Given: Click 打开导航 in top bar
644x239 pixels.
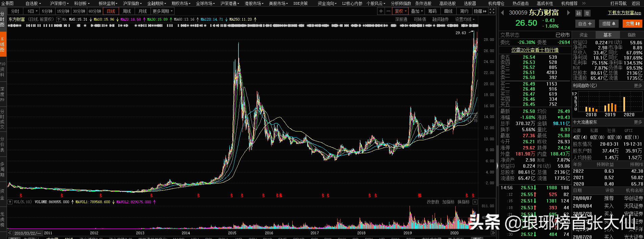Looking at the screenshot, I should pyautogui.click(x=619, y=3).
